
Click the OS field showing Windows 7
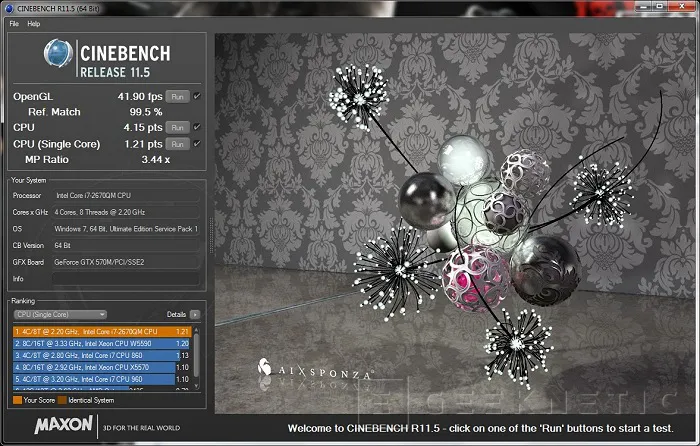(126, 229)
